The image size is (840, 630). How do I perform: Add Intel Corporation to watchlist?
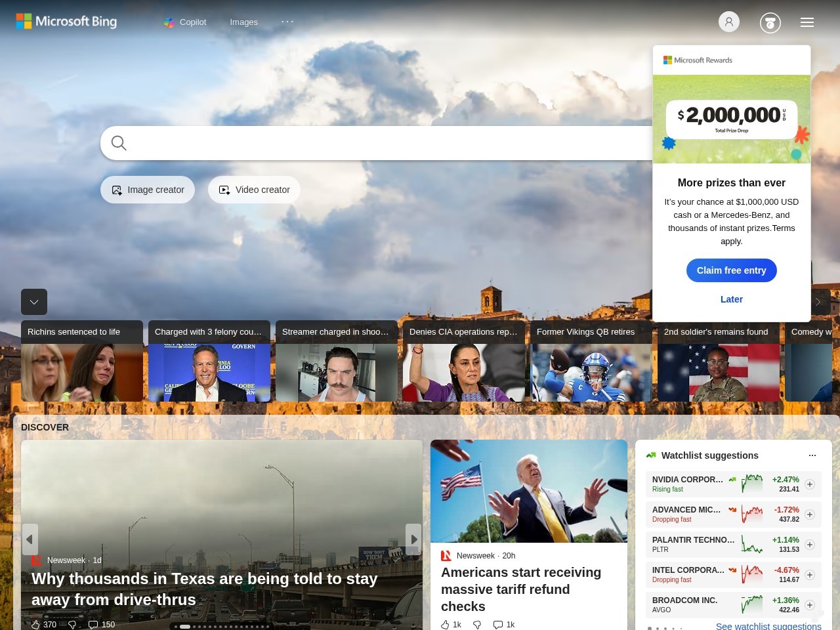point(810,575)
